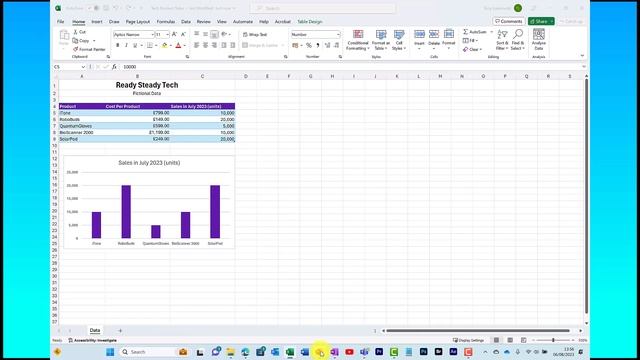Toggle italic formatting

[x=126, y=45]
